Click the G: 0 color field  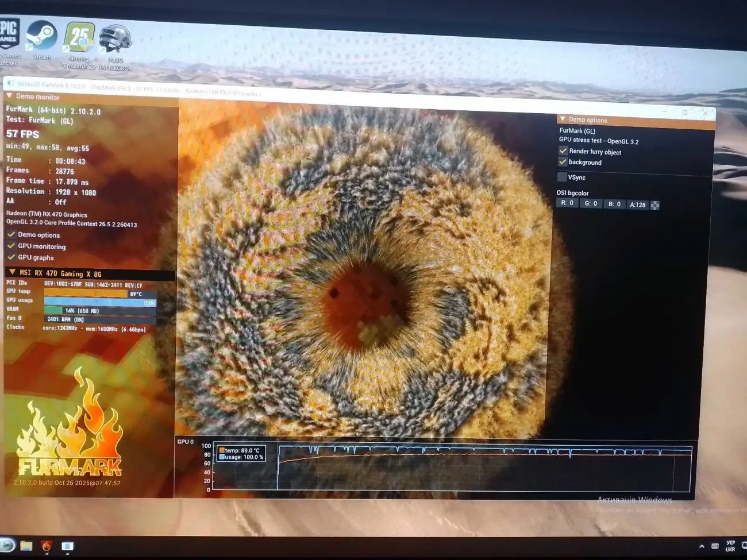[591, 203]
